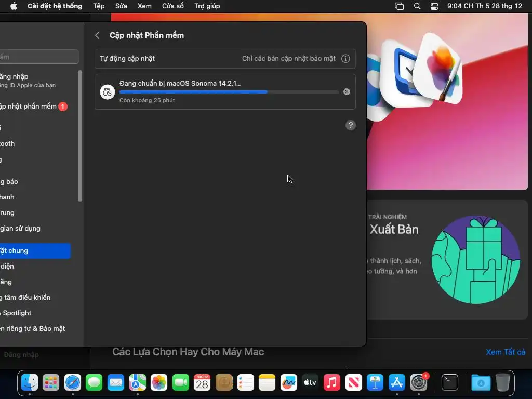Viewport: 532px width, 399px height.
Task: Cancel the macOS Sonoma 14.2.1 update
Action: pyautogui.click(x=347, y=91)
